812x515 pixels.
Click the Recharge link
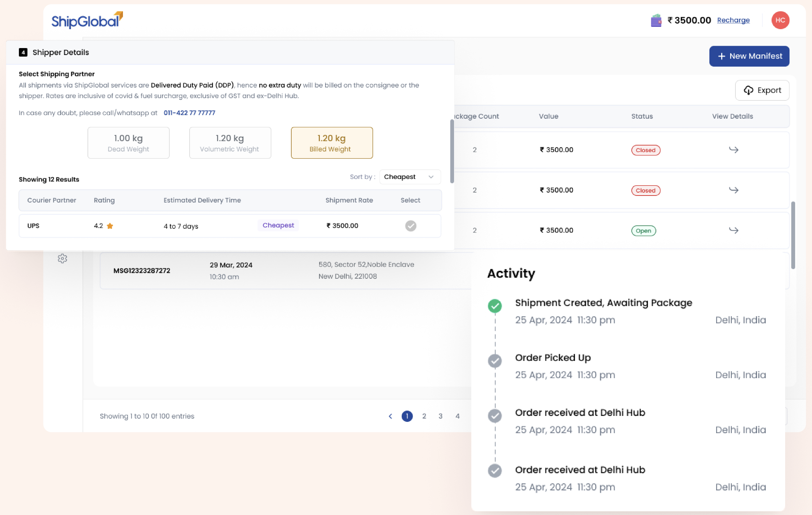733,20
